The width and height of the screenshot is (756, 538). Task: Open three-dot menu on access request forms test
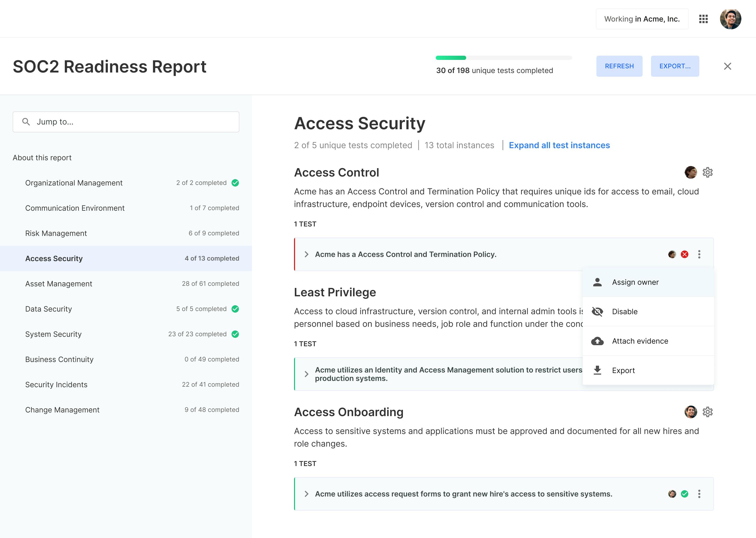pos(699,494)
